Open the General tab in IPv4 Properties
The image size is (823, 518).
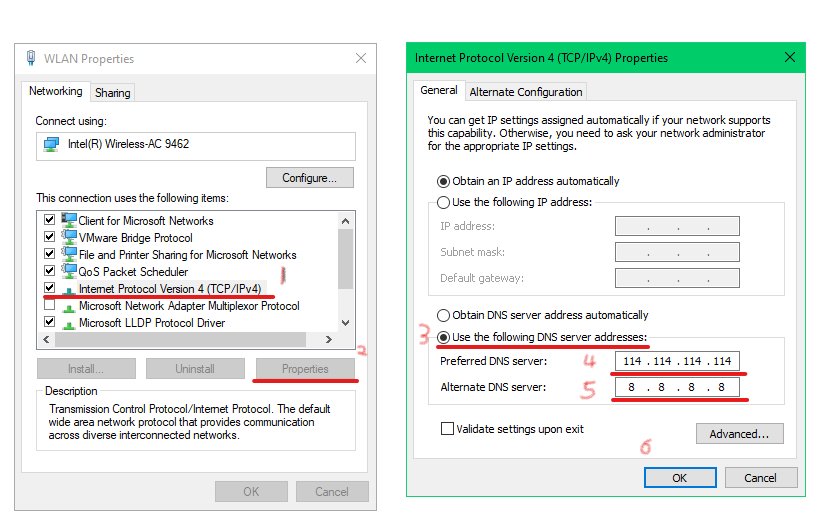click(439, 90)
